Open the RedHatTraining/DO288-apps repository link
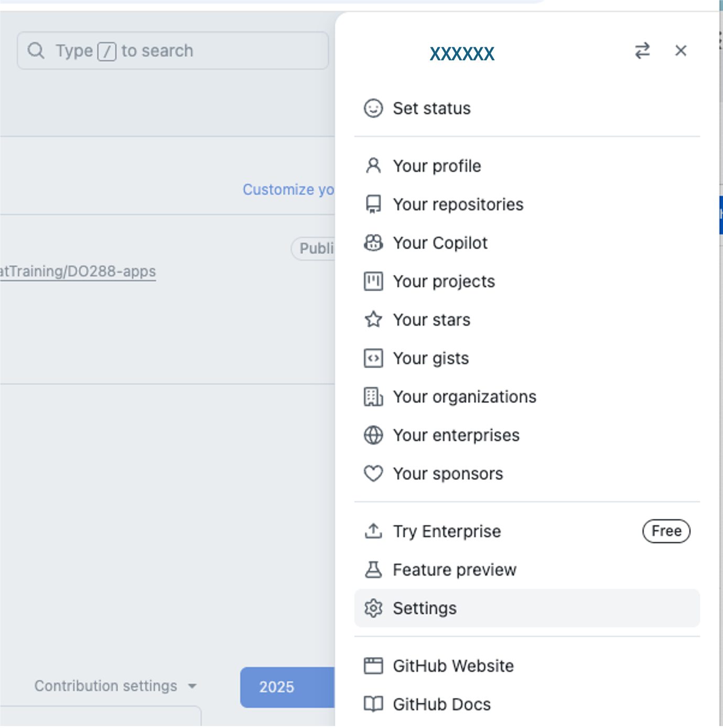 pos(78,271)
